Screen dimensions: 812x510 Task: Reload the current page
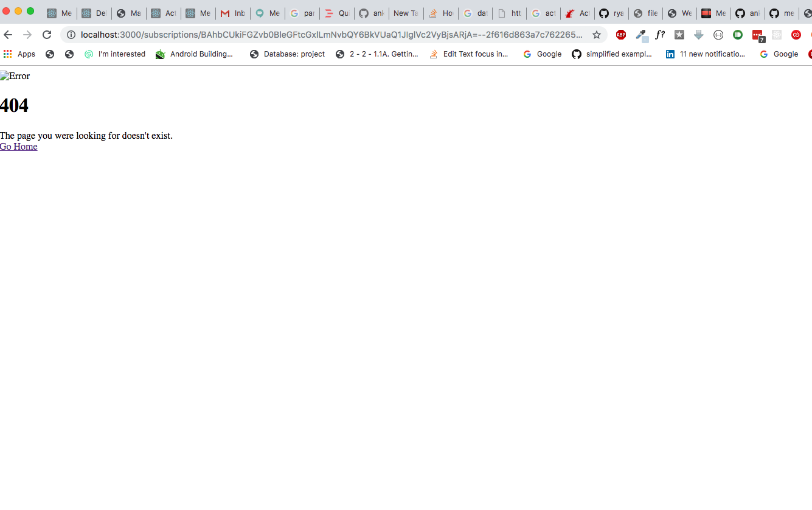click(47, 35)
